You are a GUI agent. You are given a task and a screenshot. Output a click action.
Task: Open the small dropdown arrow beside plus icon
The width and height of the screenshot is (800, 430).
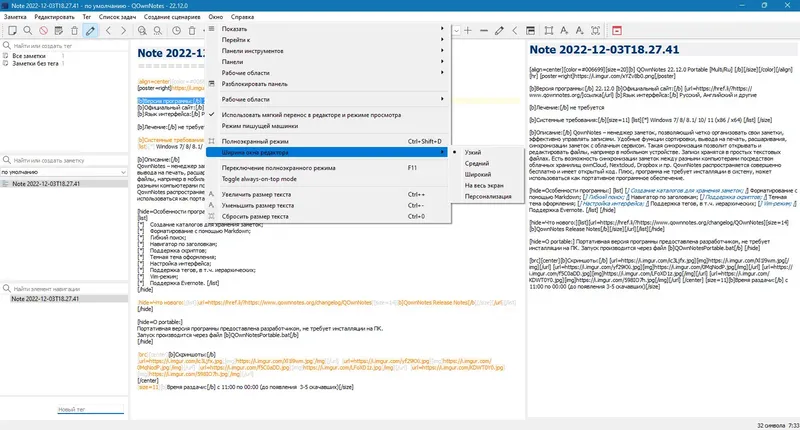[456, 31]
